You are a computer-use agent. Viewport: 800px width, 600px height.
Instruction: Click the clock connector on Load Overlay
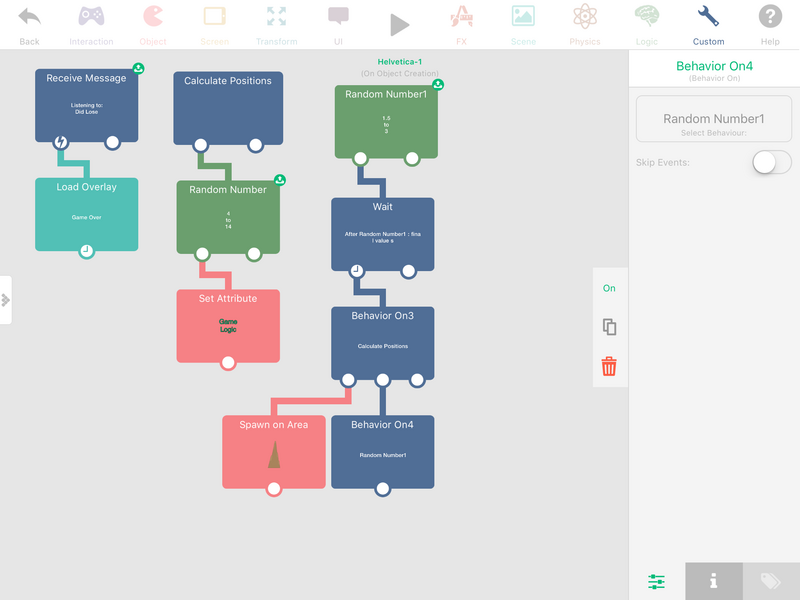pos(87,251)
